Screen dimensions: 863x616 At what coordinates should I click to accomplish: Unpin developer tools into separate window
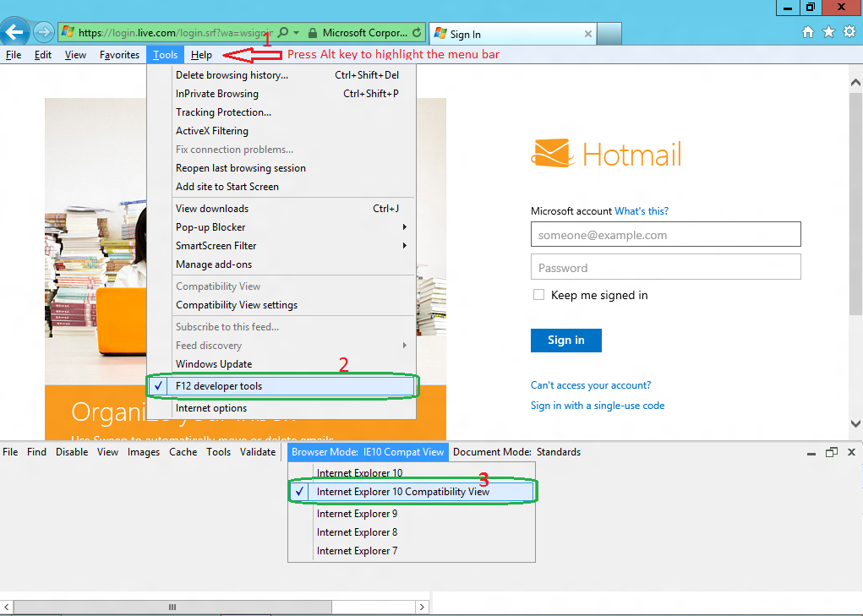[831, 452]
